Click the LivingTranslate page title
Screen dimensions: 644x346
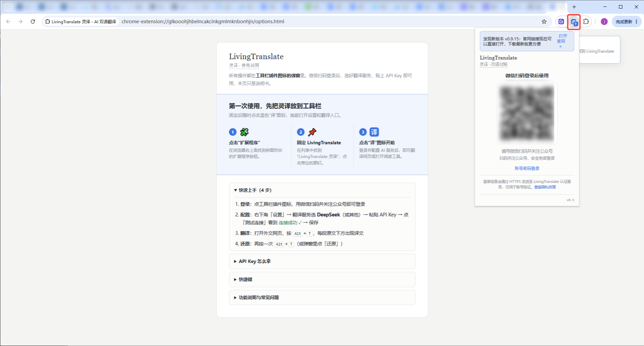[x=256, y=56]
